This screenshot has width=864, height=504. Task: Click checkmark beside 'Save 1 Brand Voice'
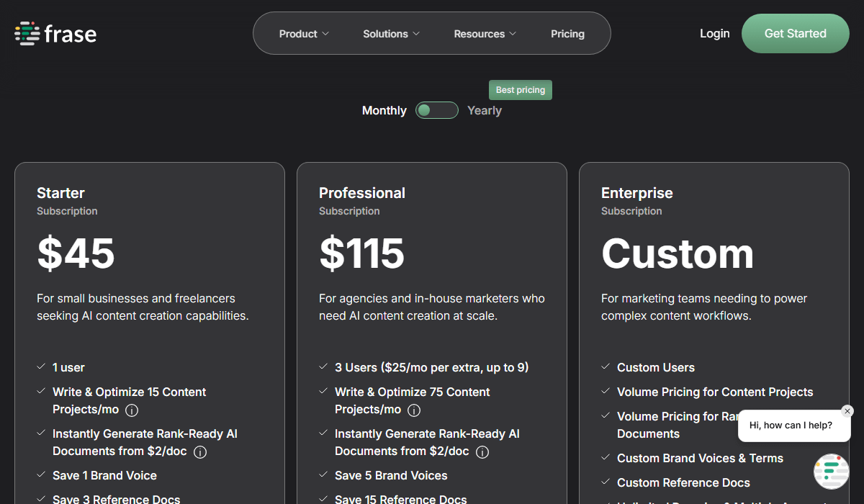[41, 474]
